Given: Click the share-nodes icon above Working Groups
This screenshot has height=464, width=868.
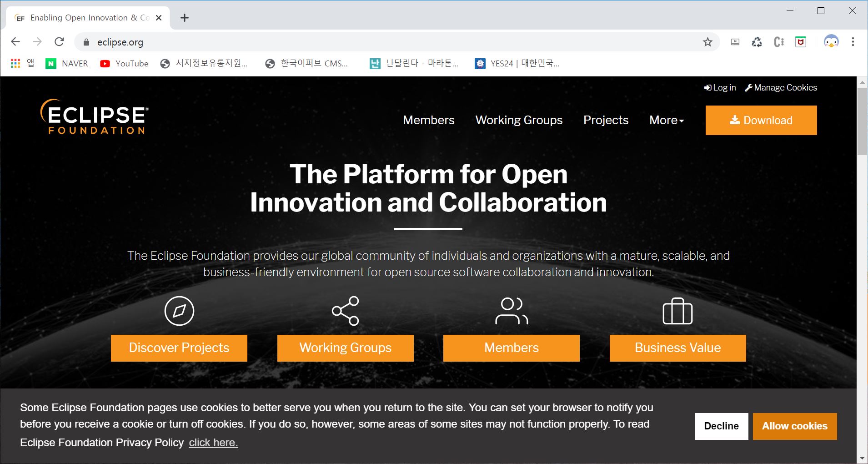Looking at the screenshot, I should point(346,311).
